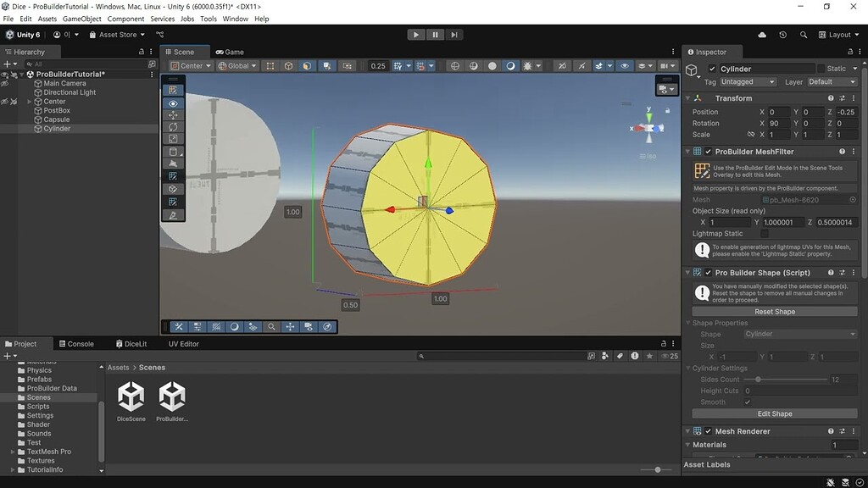
Task: Disable the Mesh Renderer component checkbox
Action: pos(709,430)
